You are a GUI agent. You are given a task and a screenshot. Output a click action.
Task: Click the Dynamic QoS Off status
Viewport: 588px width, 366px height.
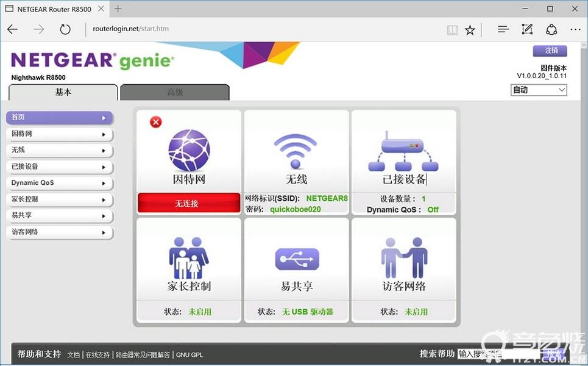click(433, 209)
